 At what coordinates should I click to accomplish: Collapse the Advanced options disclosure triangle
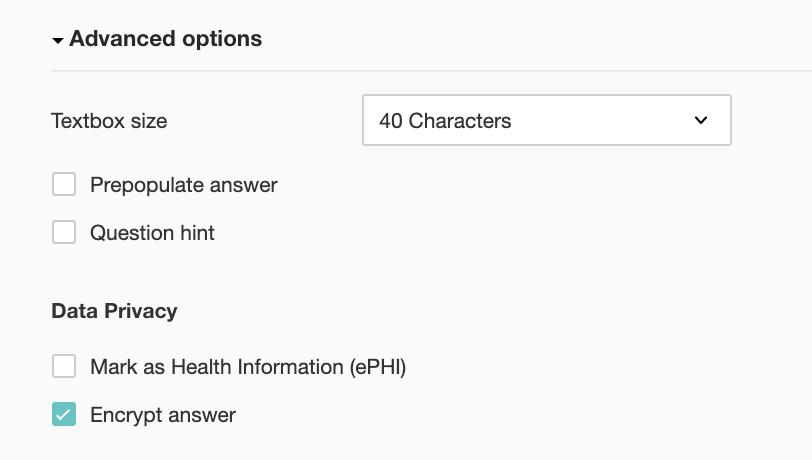click(58, 41)
